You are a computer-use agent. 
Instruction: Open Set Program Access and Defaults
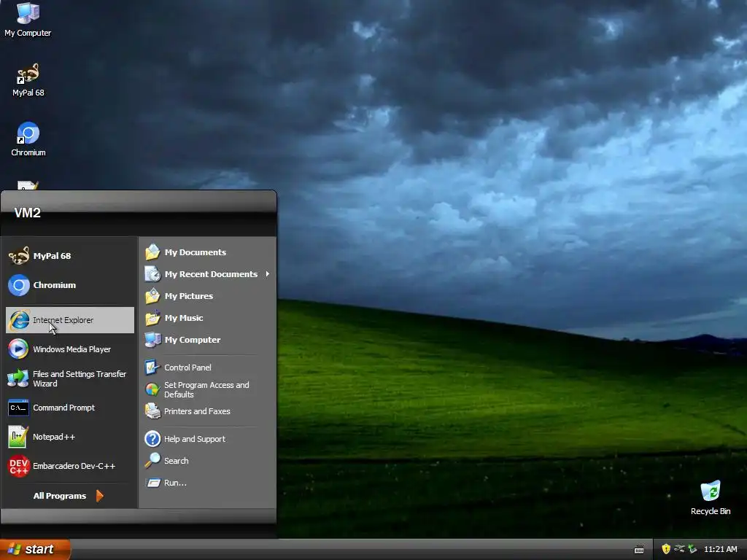(207, 389)
